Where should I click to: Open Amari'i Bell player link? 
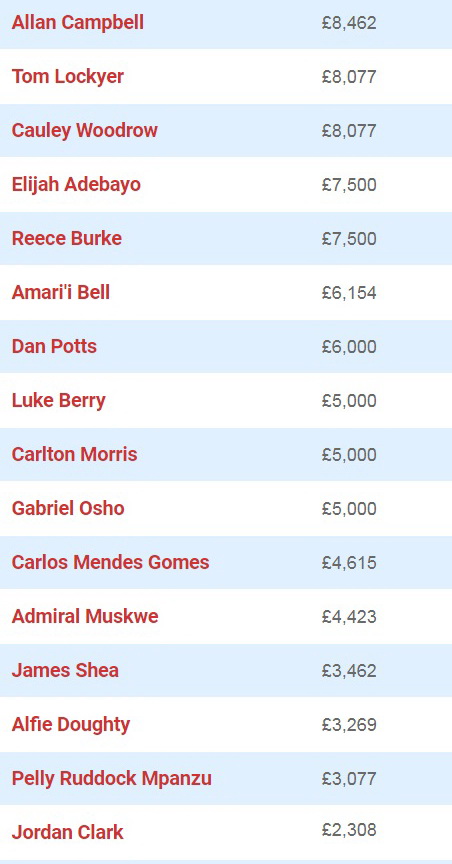tap(61, 292)
